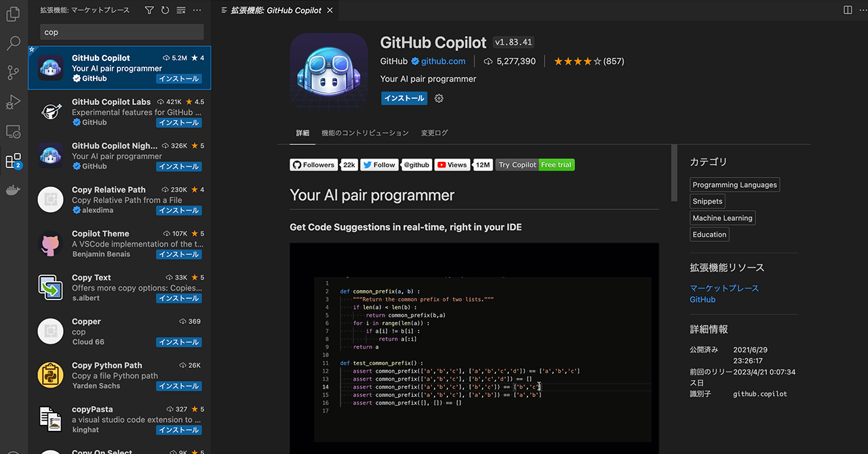The height and width of the screenshot is (454, 868).
Task: Switch to the 機能のコントリビューション tab
Action: click(365, 133)
